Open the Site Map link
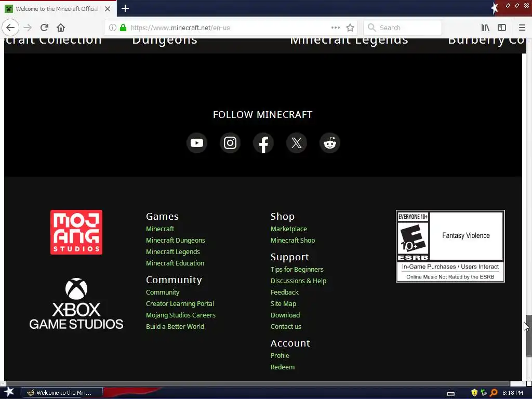532x399 pixels. [283, 303]
